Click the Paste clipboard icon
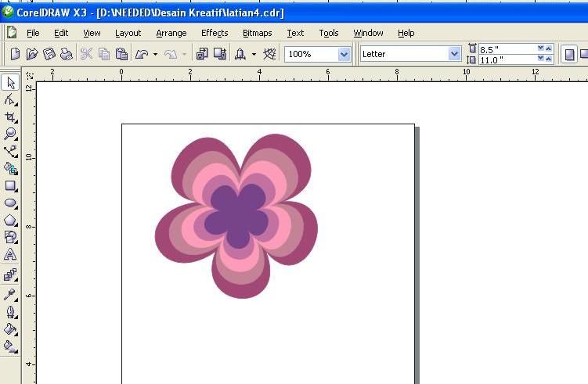This screenshot has width=588, height=384. [121, 54]
